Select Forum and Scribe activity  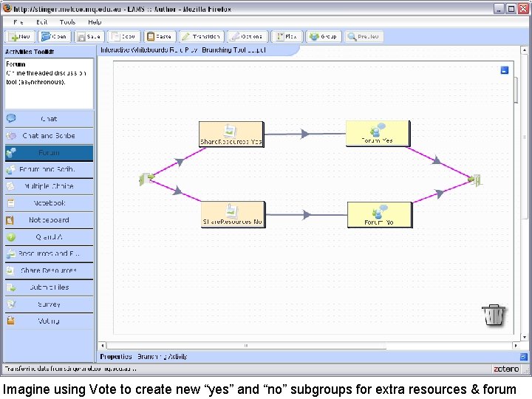tap(49, 169)
